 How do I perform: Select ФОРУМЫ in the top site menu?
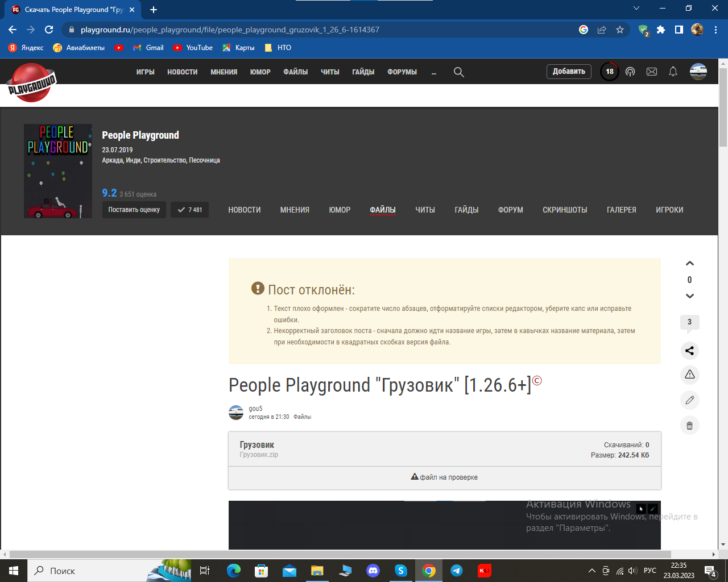pyautogui.click(x=402, y=72)
